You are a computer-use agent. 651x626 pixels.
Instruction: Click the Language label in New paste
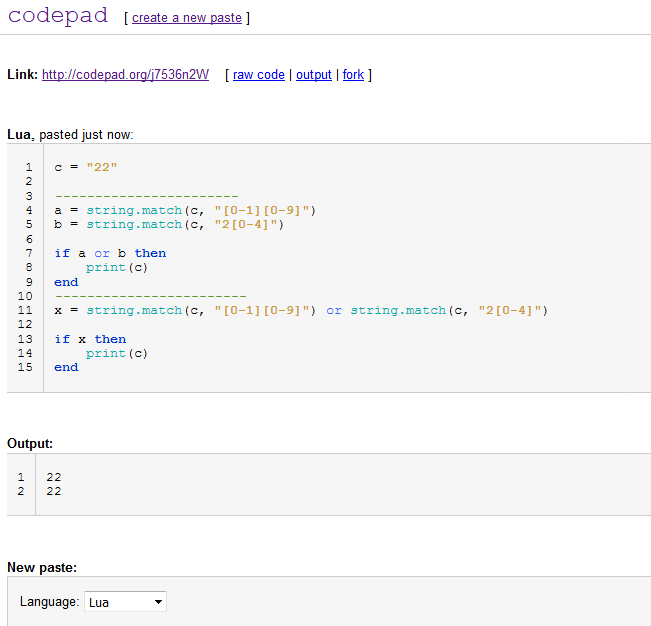49,602
